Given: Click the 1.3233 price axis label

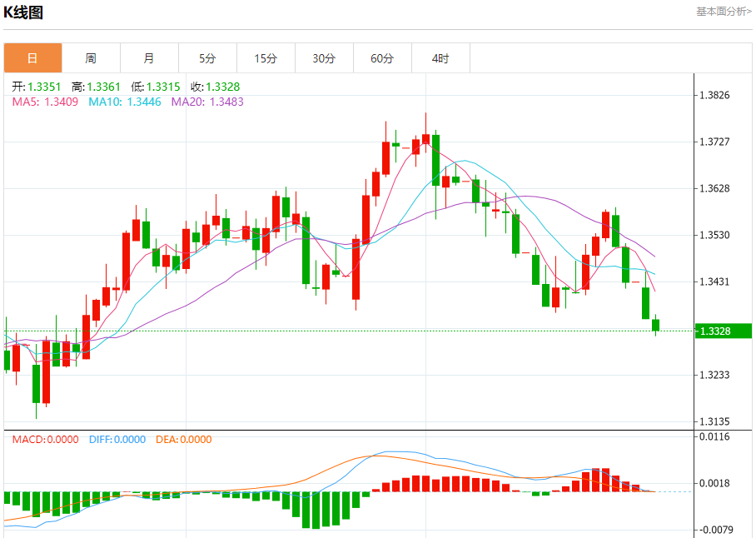Looking at the screenshot, I should coord(715,375).
